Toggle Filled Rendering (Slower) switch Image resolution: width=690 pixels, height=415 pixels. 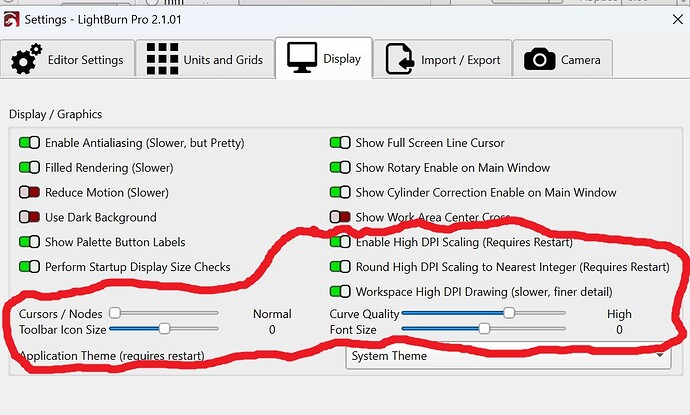click(29, 167)
